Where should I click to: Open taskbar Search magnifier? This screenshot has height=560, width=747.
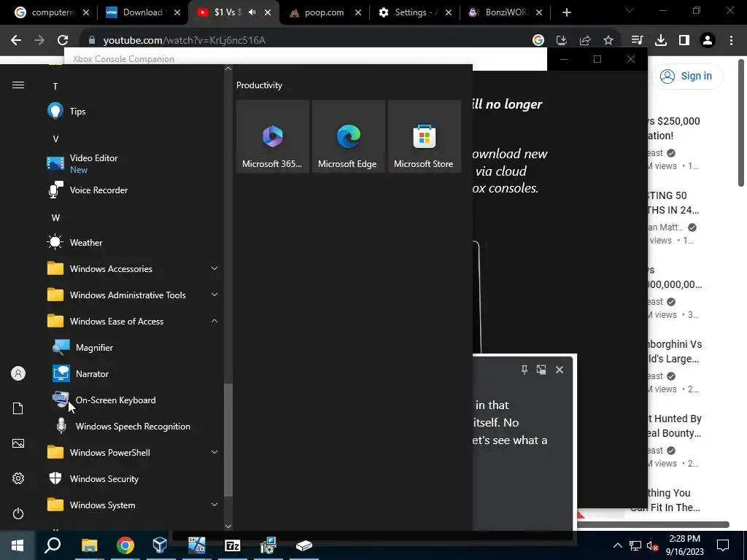[x=53, y=545]
